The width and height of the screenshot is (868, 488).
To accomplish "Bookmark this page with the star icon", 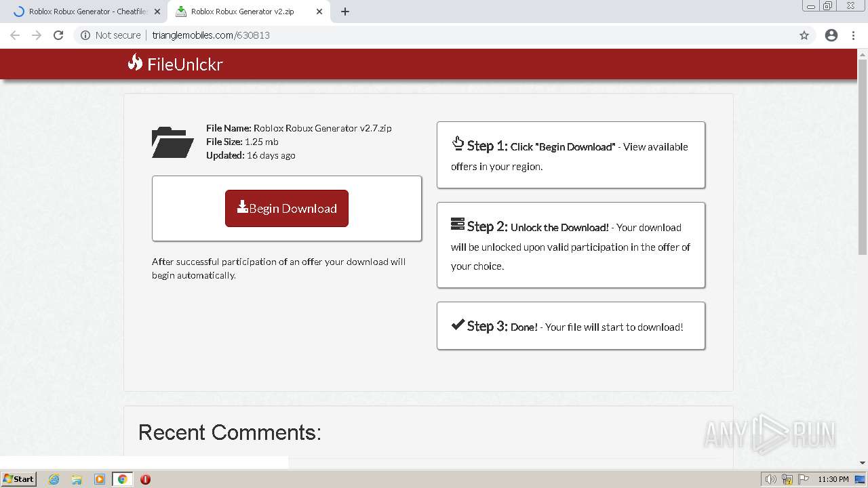I will (804, 35).
